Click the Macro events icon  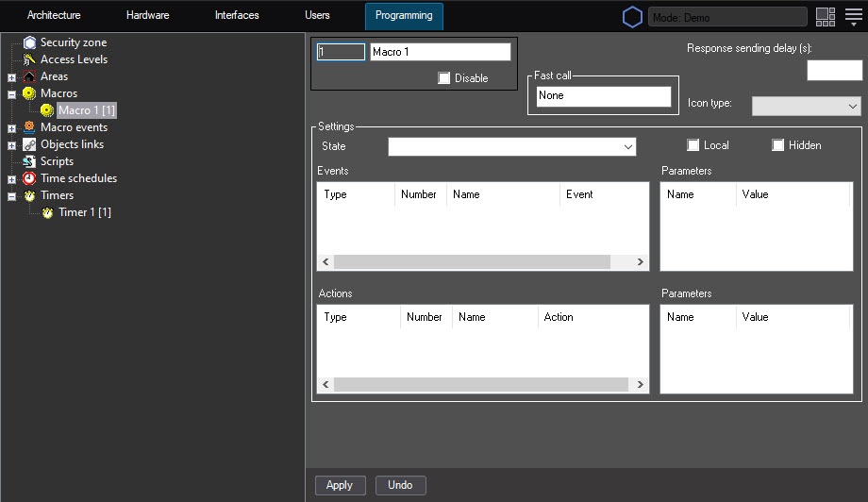pos(29,127)
